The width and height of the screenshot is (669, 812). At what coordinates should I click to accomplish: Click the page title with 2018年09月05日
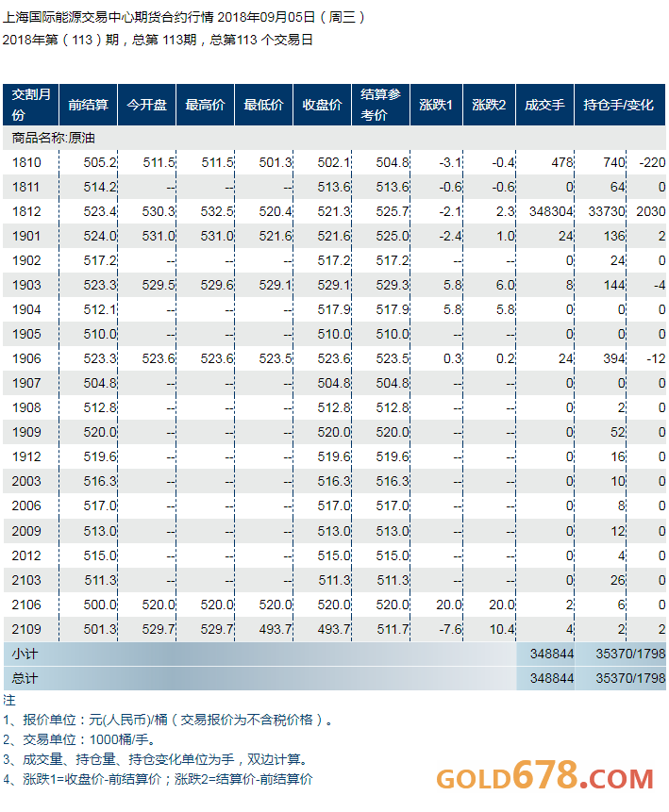coord(184,17)
